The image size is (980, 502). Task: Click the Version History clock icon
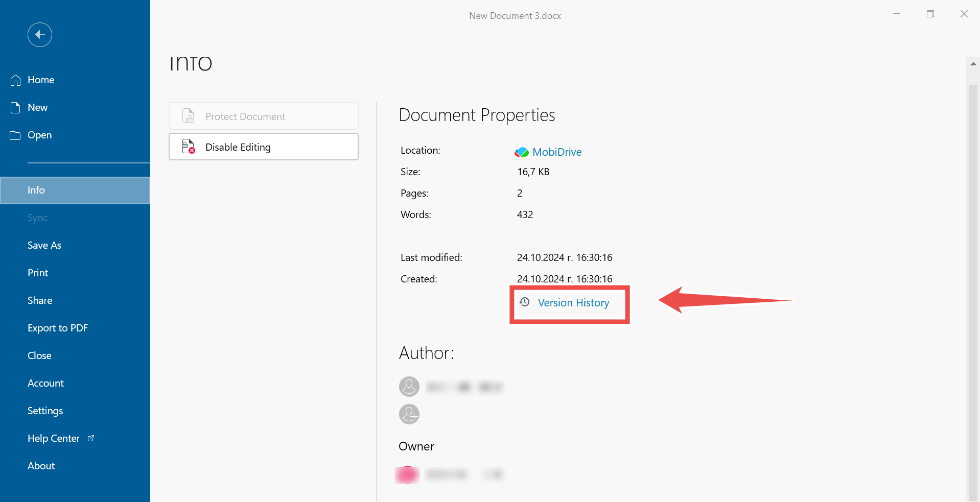click(524, 302)
